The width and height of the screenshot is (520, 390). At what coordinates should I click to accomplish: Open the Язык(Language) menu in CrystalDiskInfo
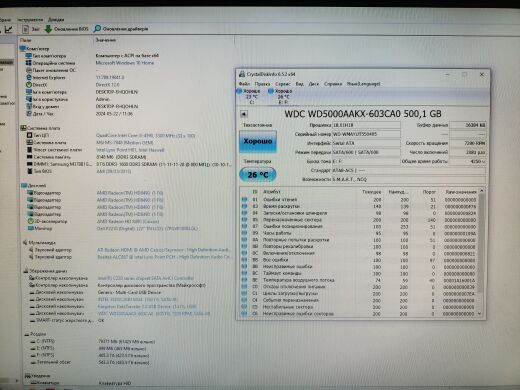[x=363, y=84]
